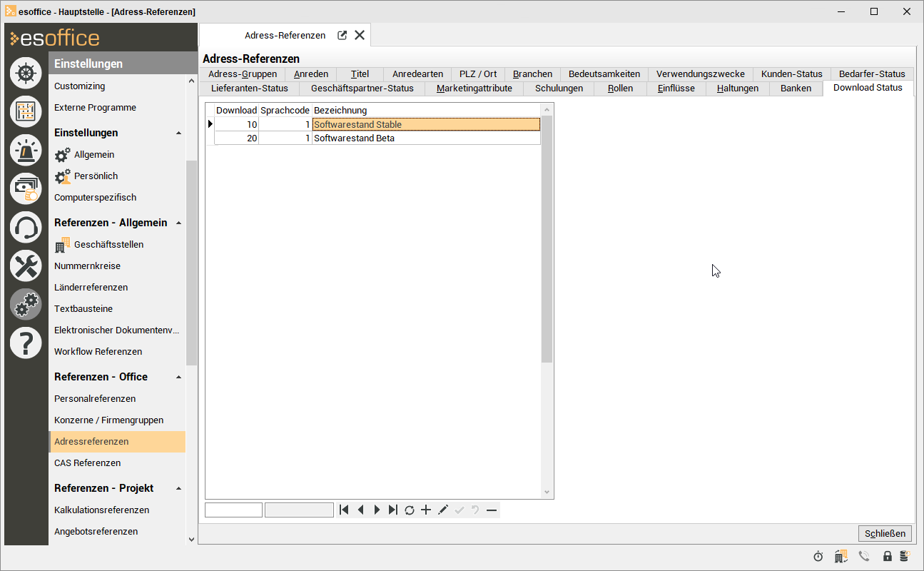Open help via question mark icon

tap(26, 343)
